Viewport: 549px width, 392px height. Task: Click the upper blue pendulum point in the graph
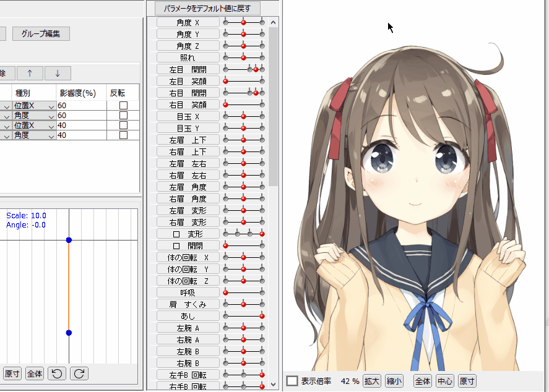[x=69, y=240]
